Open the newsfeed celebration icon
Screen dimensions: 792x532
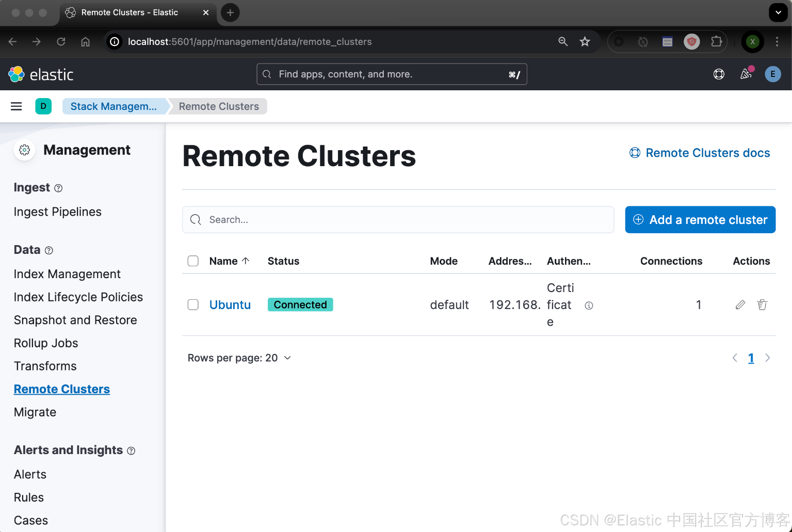pos(746,74)
